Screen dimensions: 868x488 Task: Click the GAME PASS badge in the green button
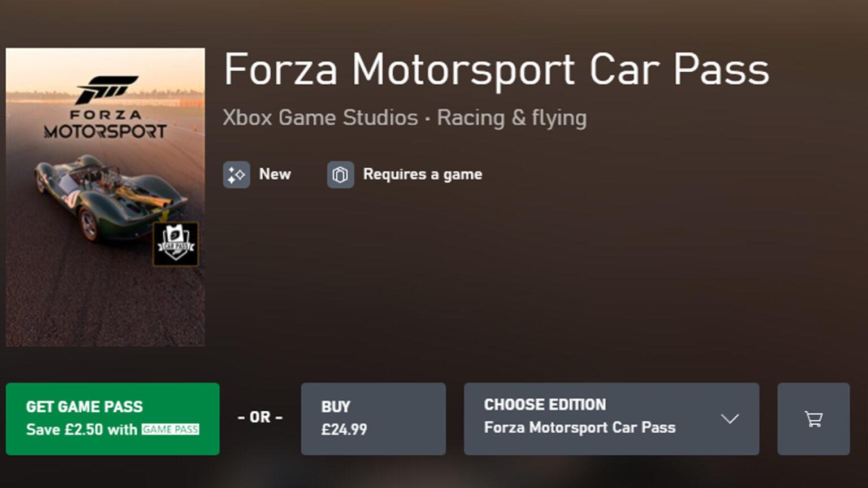tap(170, 429)
